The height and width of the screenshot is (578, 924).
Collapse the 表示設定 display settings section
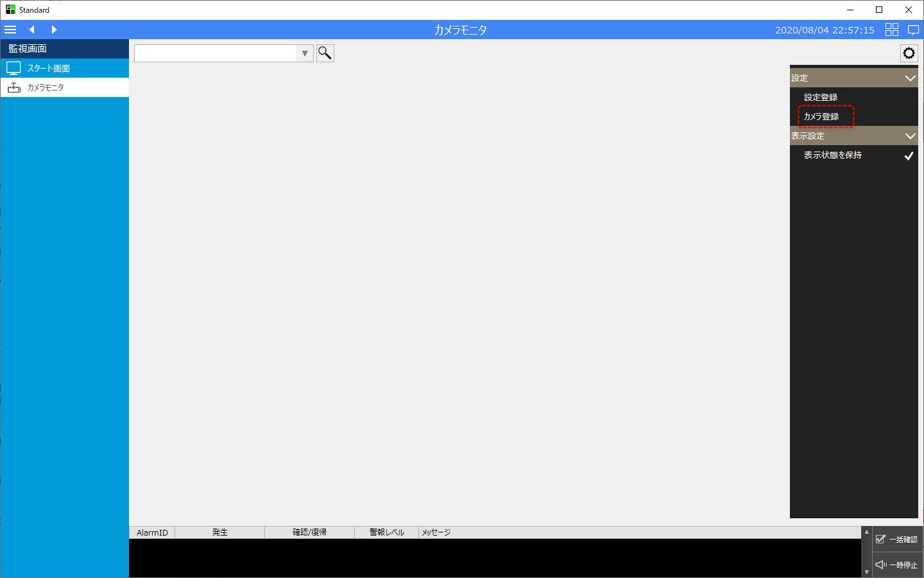(x=910, y=136)
